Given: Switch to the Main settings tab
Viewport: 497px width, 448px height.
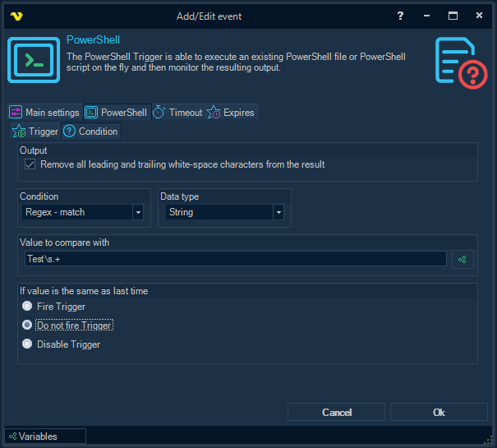Looking at the screenshot, I should point(45,113).
